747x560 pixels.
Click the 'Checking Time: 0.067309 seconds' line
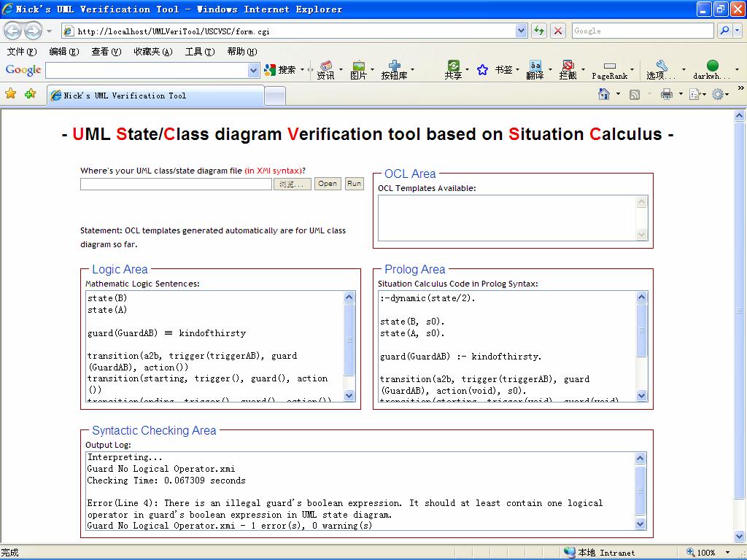click(x=166, y=481)
